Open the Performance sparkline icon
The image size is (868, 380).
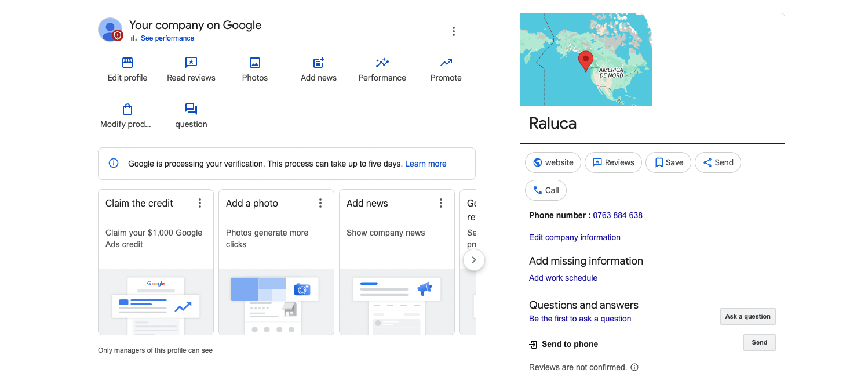coord(382,63)
